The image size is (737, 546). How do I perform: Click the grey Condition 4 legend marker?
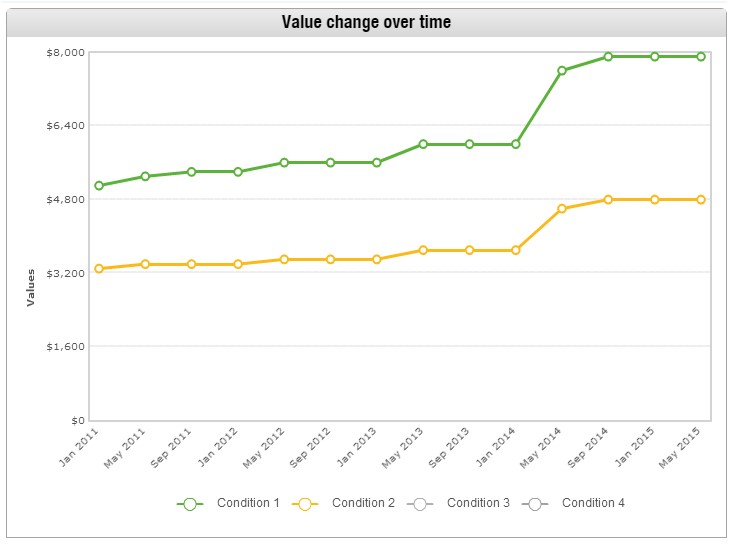click(x=535, y=504)
